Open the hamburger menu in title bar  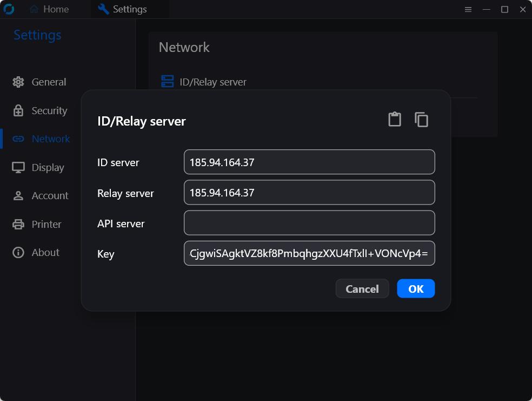[468, 10]
